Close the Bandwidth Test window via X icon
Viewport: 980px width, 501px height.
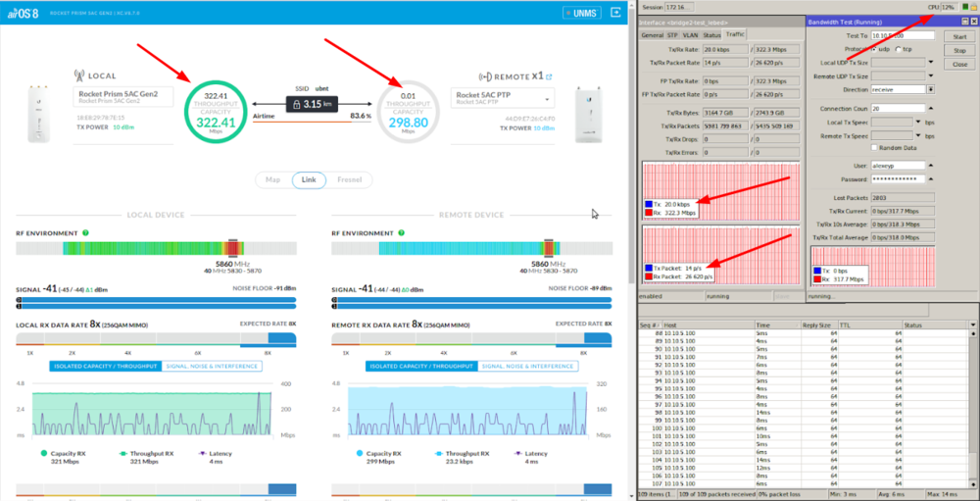(x=974, y=22)
